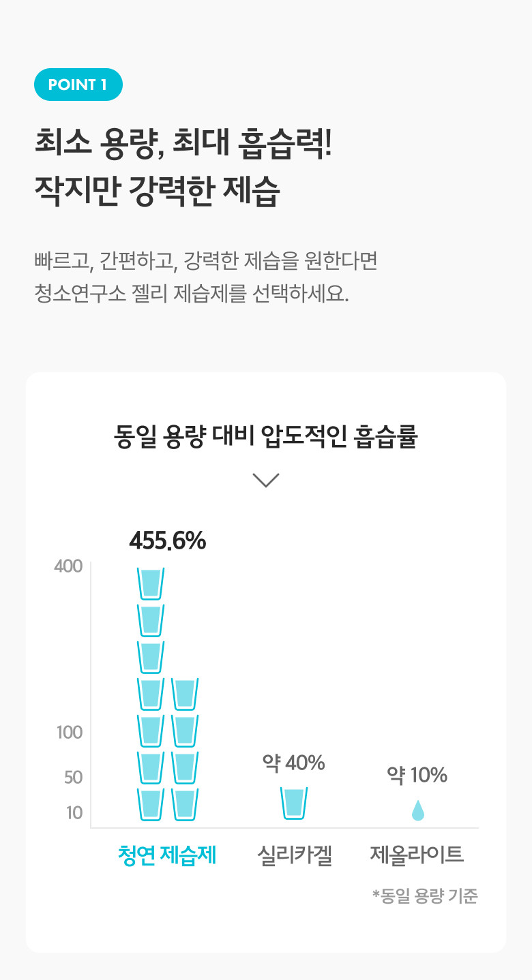Image resolution: width=532 pixels, height=980 pixels.
Task: Click the second cup from top in left column
Action: tap(151, 620)
